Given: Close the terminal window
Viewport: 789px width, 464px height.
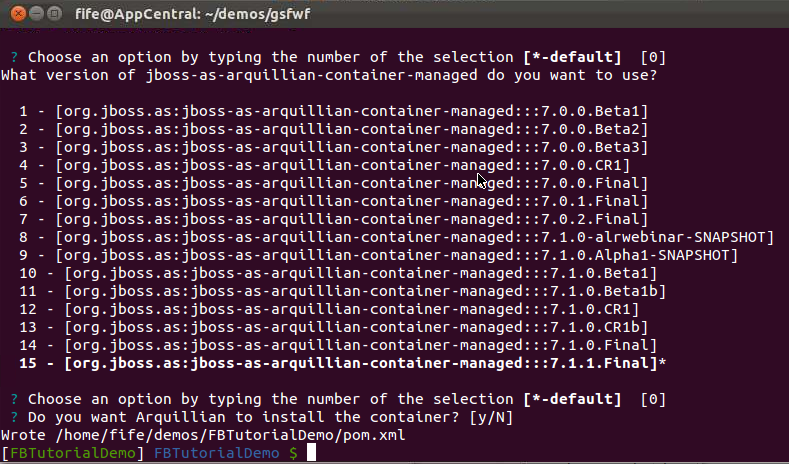Looking at the screenshot, I should [18, 14].
